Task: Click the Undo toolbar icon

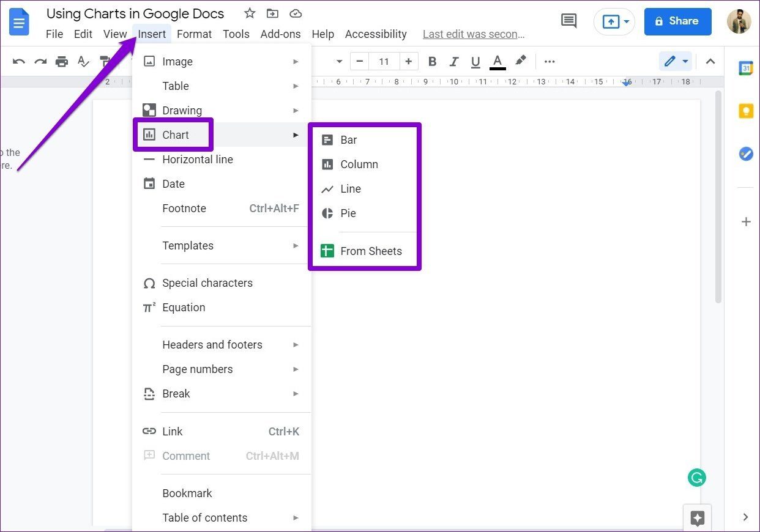Action: pyautogui.click(x=19, y=61)
